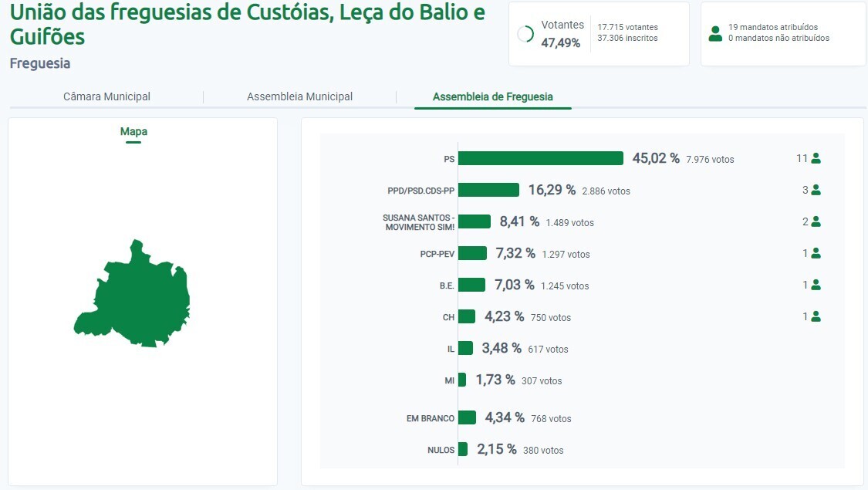Select the person icon on the PCP-PEV row
Screen dimensions: 868x490
816,252
